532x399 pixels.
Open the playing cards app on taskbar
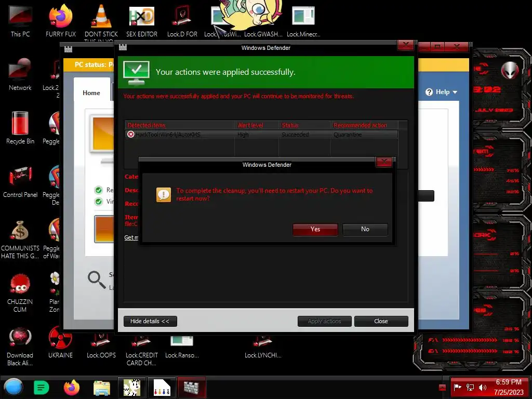click(x=162, y=388)
